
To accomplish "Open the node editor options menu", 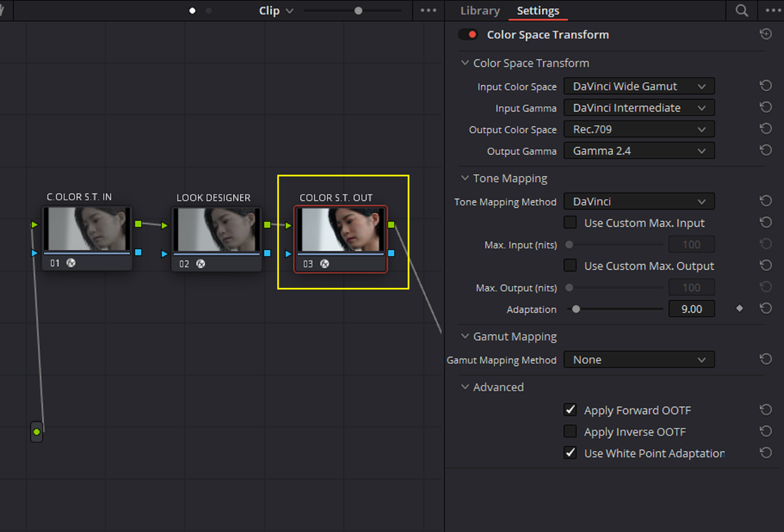I will 429,11.
